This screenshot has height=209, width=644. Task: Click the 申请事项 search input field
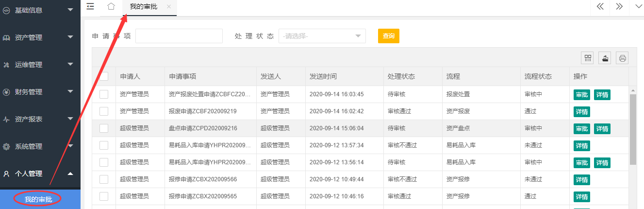[x=179, y=36]
